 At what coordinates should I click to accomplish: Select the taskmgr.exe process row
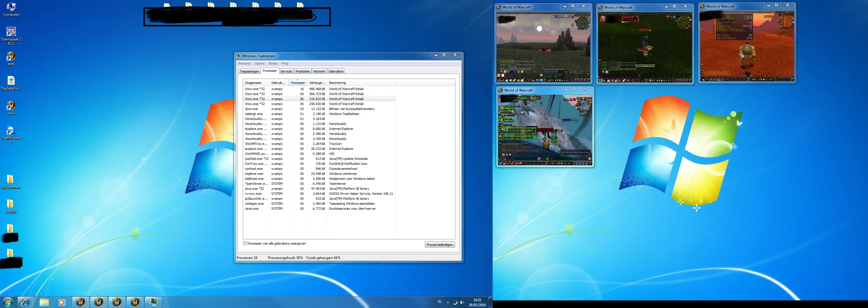point(319,114)
